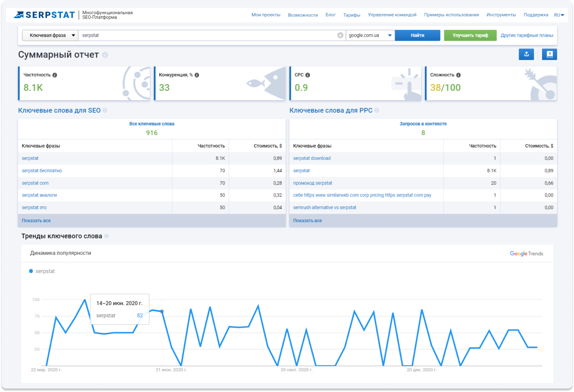The height and width of the screenshot is (392, 574).
Task: Open Поддержка menu item
Action: [x=536, y=15]
